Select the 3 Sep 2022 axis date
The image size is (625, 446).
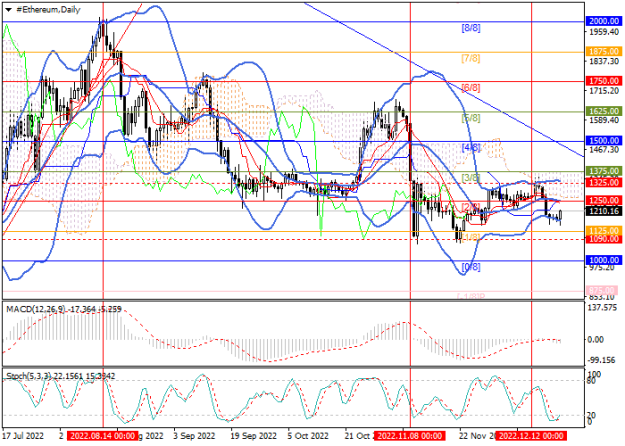coord(195,436)
